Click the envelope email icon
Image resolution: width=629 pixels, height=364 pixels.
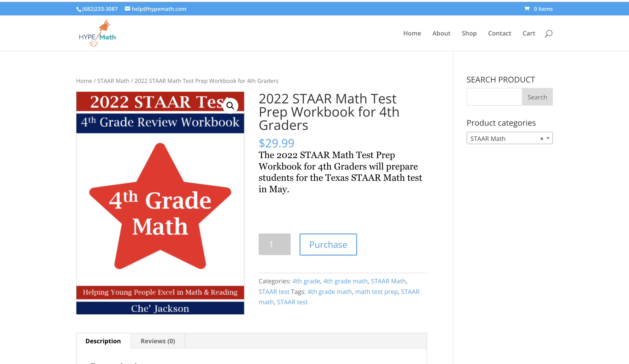[127, 9]
